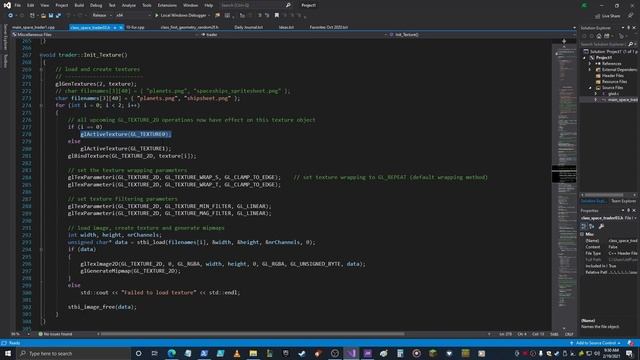Open the Init_Texture member navigation dropdown
The image size is (640, 360).
(x=482, y=35)
